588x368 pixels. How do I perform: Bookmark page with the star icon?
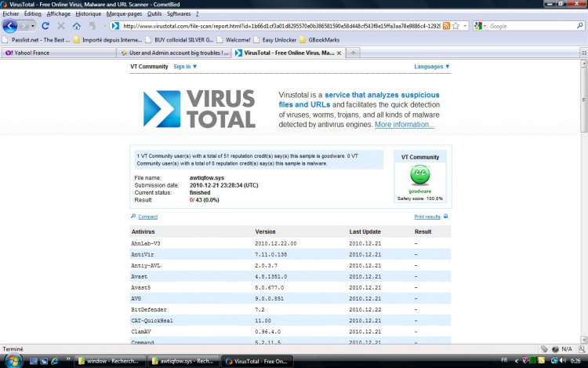coord(455,26)
